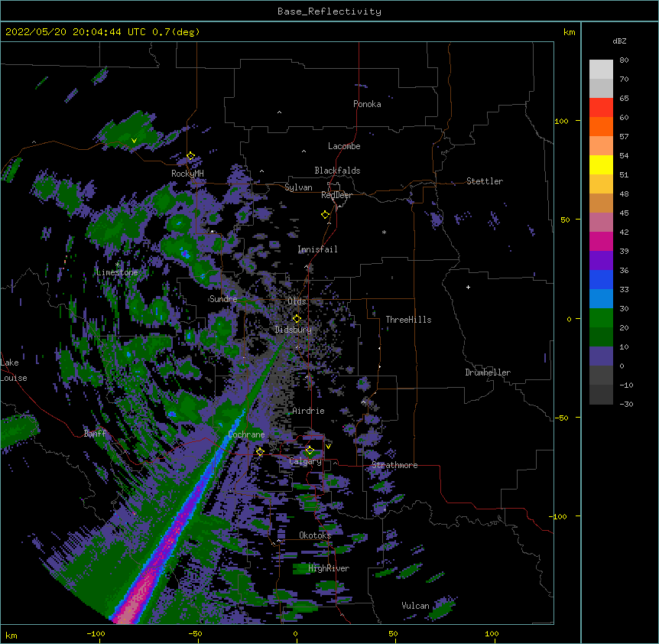Click the -50 tick on the bottom axis
The image size is (659, 644).
coord(195,633)
